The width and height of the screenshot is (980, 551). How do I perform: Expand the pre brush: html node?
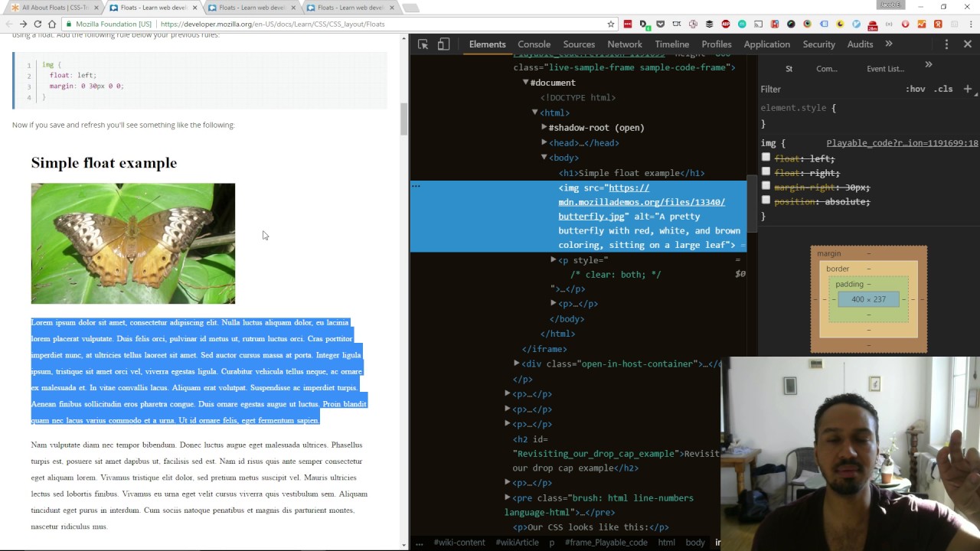pyautogui.click(x=507, y=497)
